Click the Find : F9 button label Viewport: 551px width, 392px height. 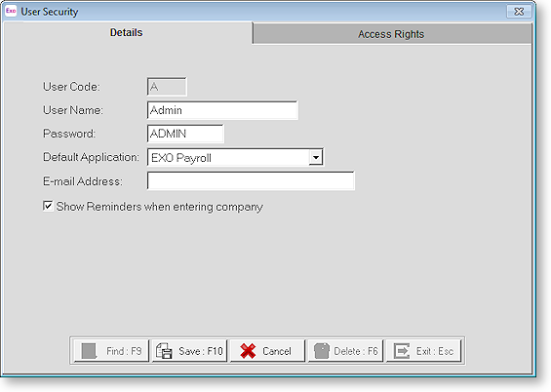[x=124, y=351]
